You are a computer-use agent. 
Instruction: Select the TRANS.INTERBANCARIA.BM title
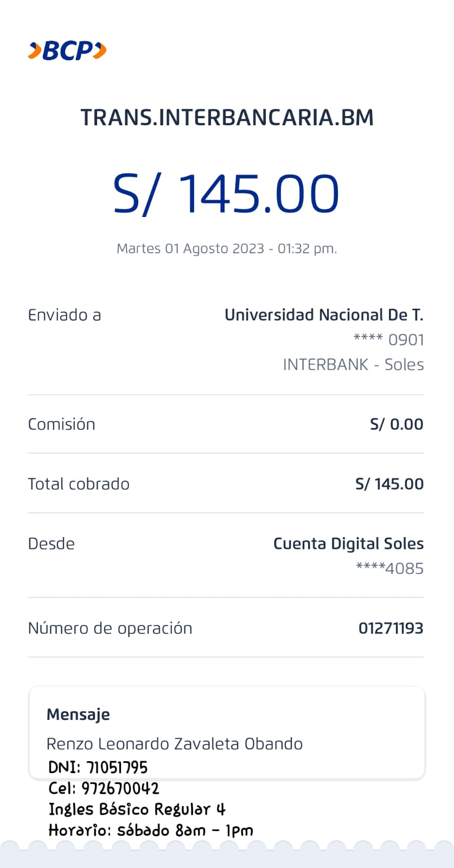(227, 118)
